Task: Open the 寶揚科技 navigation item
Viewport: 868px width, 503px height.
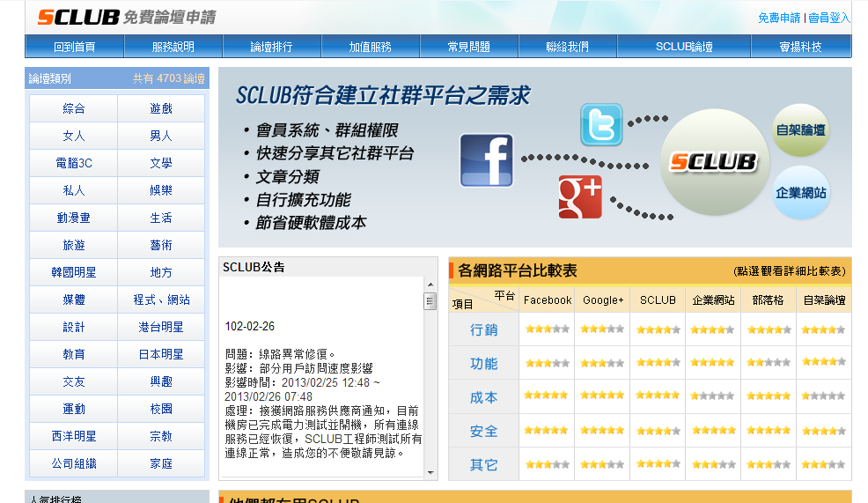Action: [800, 47]
